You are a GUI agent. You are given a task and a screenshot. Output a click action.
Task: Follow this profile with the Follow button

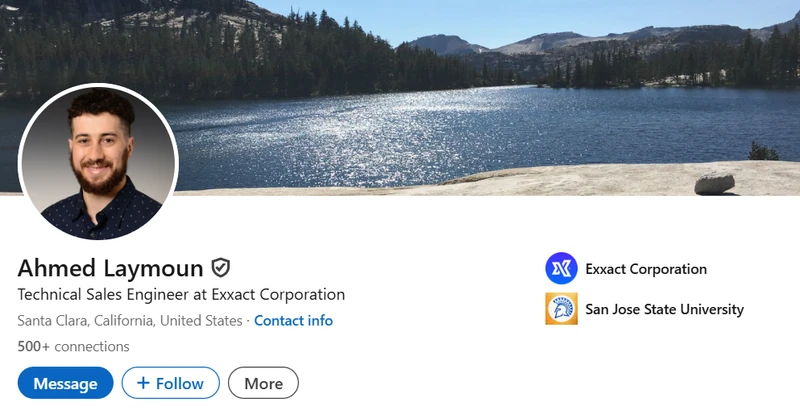coord(170,383)
